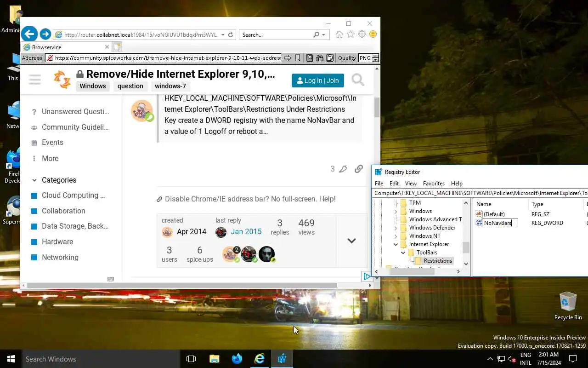The height and width of the screenshot is (368, 588).
Task: Click the pencil edit-history icon beside 3
Action: [343, 169]
